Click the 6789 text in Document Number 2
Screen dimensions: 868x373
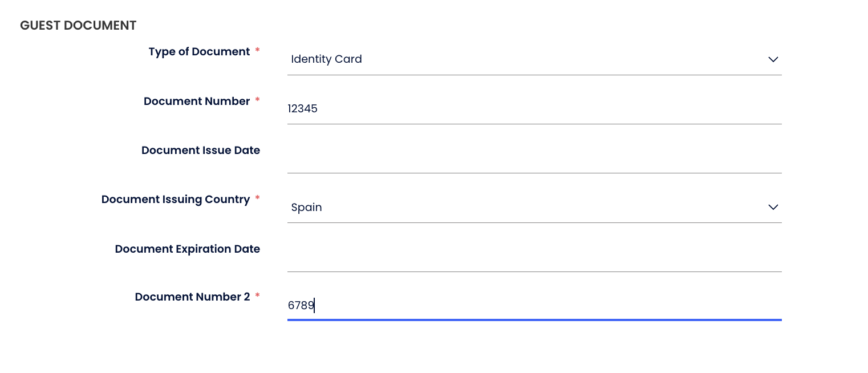tap(301, 306)
